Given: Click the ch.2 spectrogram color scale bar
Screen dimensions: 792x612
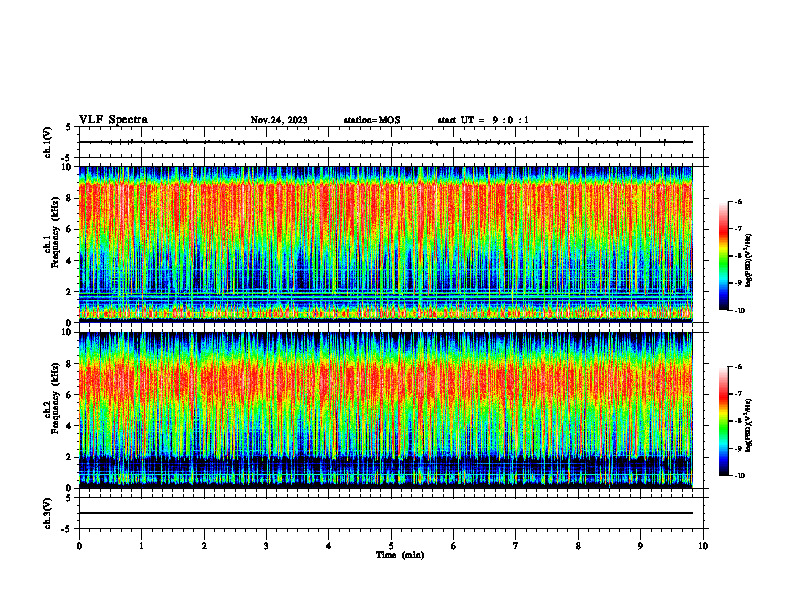Looking at the screenshot, I should coord(723,421).
